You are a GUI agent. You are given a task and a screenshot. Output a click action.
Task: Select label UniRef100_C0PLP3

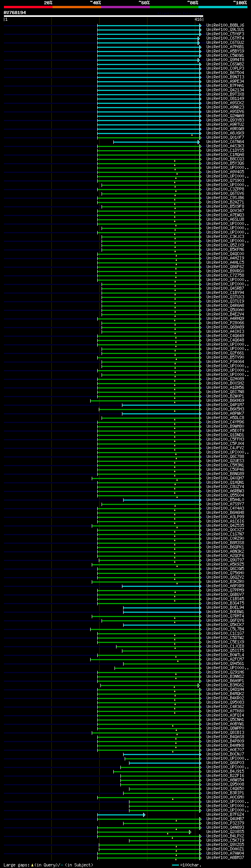[x=225, y=68]
